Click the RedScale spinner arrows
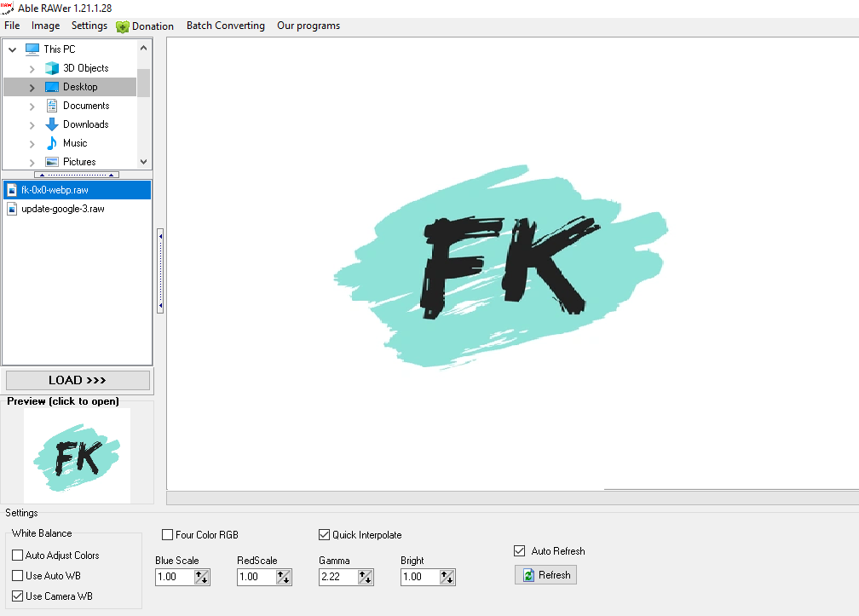 tap(283, 577)
